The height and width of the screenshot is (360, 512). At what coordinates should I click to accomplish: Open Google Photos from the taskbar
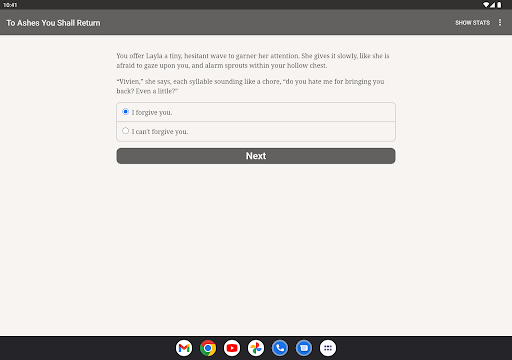tap(256, 348)
